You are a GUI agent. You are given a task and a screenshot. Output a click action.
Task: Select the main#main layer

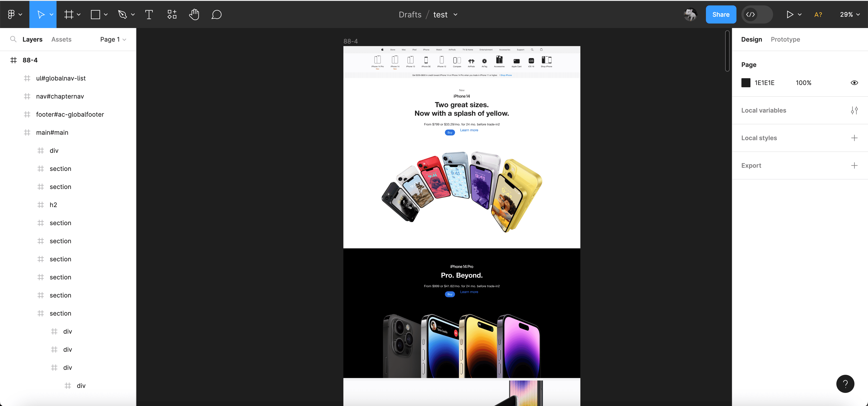point(52,132)
